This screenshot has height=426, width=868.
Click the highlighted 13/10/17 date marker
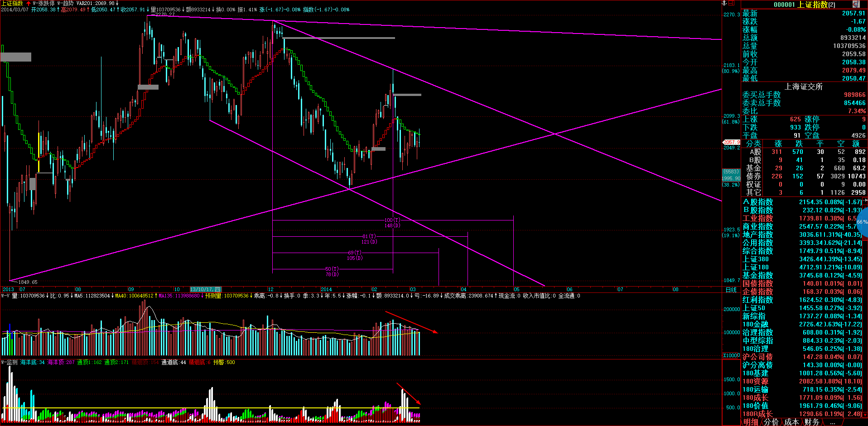tap(205, 289)
